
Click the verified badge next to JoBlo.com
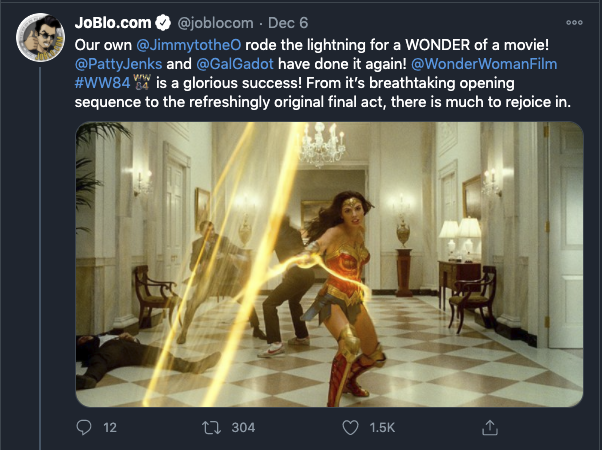pos(163,23)
